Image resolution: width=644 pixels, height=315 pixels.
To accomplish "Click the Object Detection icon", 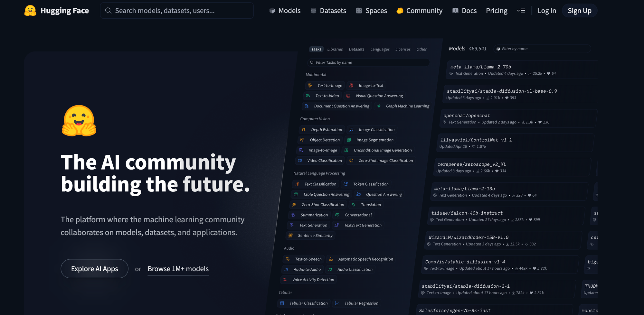I will coord(302,140).
